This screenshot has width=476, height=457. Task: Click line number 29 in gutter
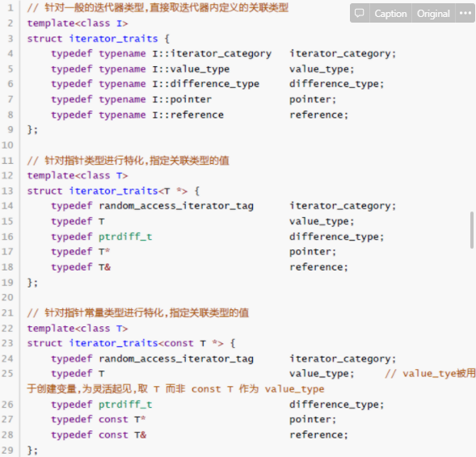[7, 451]
